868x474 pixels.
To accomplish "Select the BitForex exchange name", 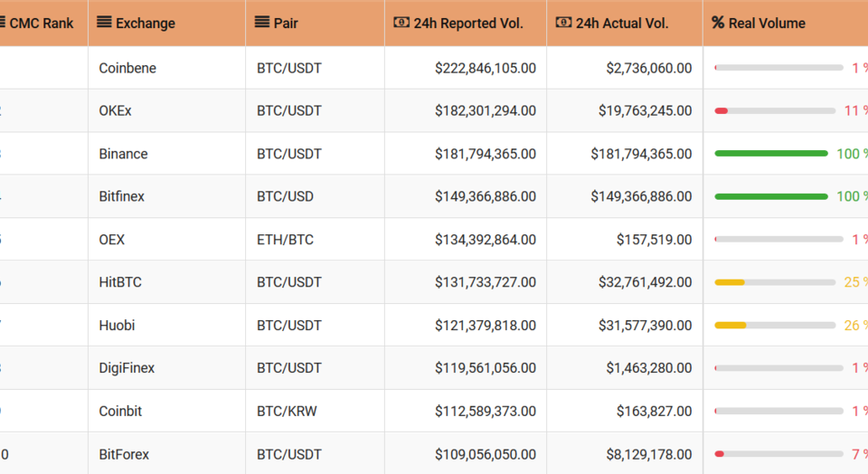I will click(x=124, y=455).
